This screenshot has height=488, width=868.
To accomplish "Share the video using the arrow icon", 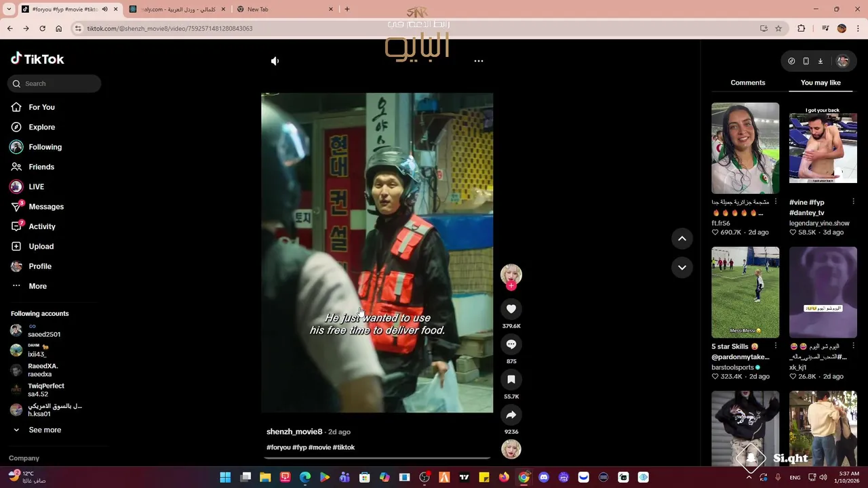I will (511, 415).
